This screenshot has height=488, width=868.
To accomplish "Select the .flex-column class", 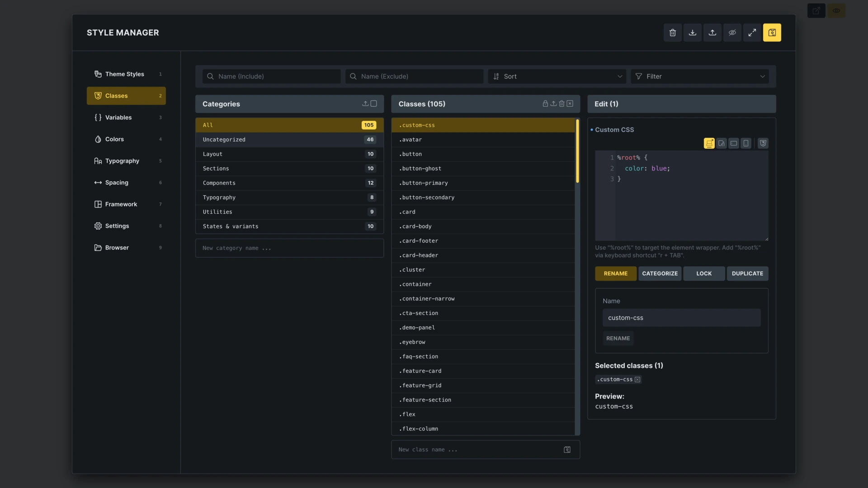I will click(x=483, y=429).
